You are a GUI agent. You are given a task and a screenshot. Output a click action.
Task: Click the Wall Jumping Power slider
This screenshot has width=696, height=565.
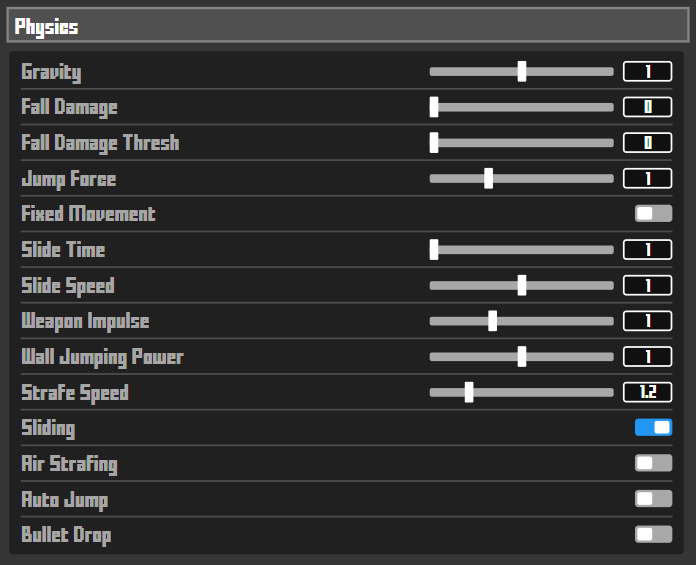click(x=521, y=357)
